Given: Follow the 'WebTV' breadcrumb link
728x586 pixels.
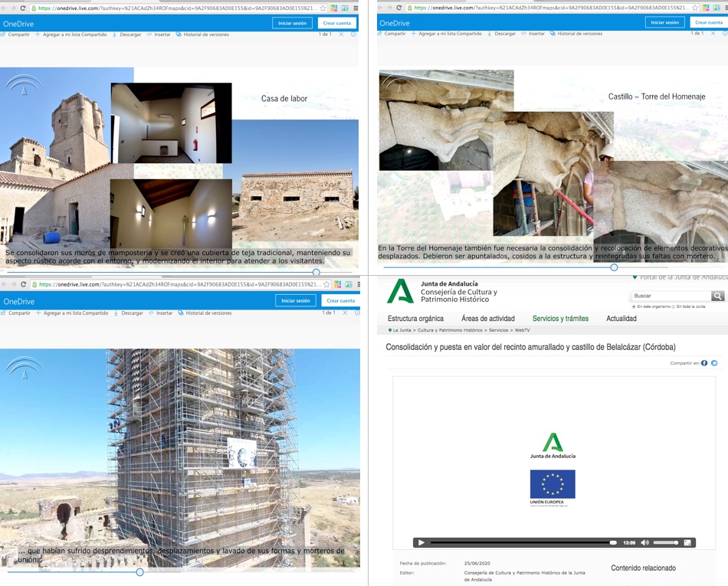Looking at the screenshot, I should 523,330.
